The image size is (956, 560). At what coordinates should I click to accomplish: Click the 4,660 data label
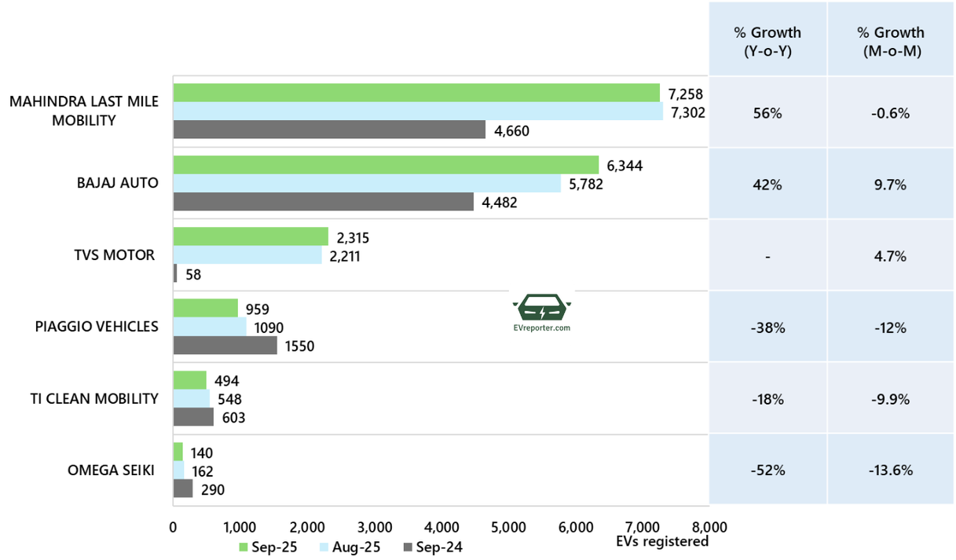pyautogui.click(x=512, y=131)
